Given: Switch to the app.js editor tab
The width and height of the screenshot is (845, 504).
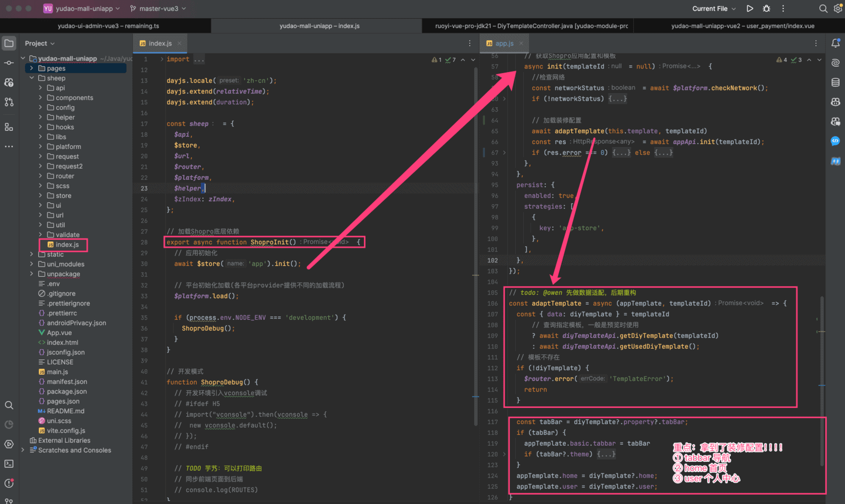Looking at the screenshot, I should (x=504, y=44).
